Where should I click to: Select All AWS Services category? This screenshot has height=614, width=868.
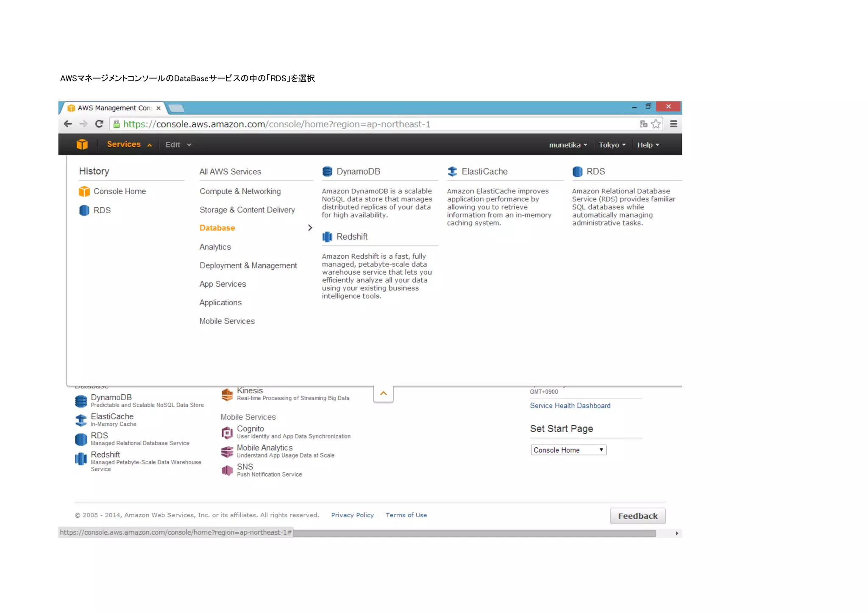pyautogui.click(x=230, y=172)
